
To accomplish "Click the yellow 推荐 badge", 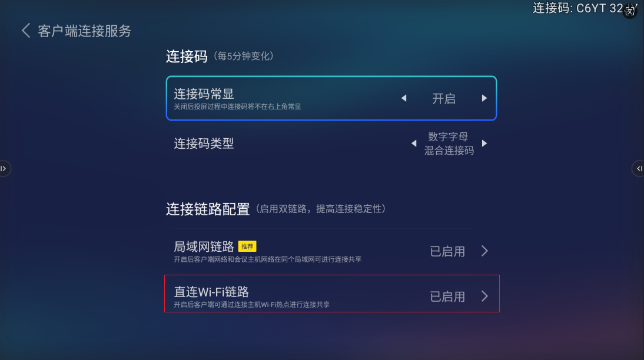I will [247, 246].
